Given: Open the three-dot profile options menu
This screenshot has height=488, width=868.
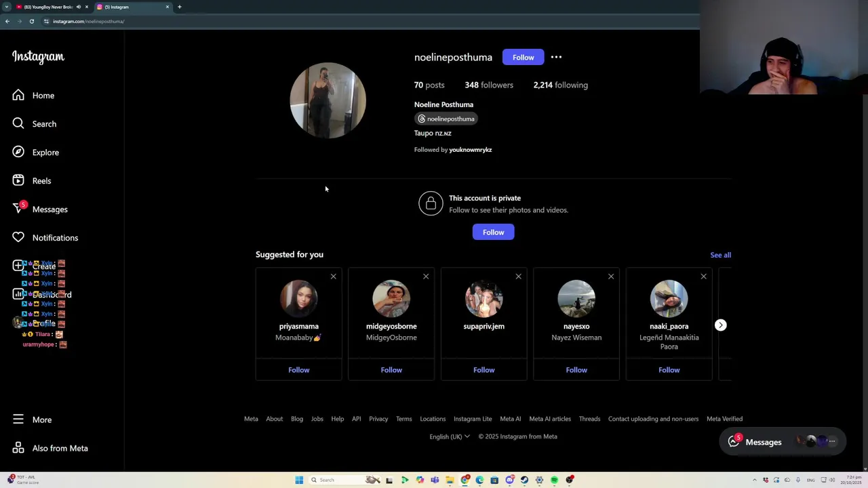Looking at the screenshot, I should pos(556,57).
